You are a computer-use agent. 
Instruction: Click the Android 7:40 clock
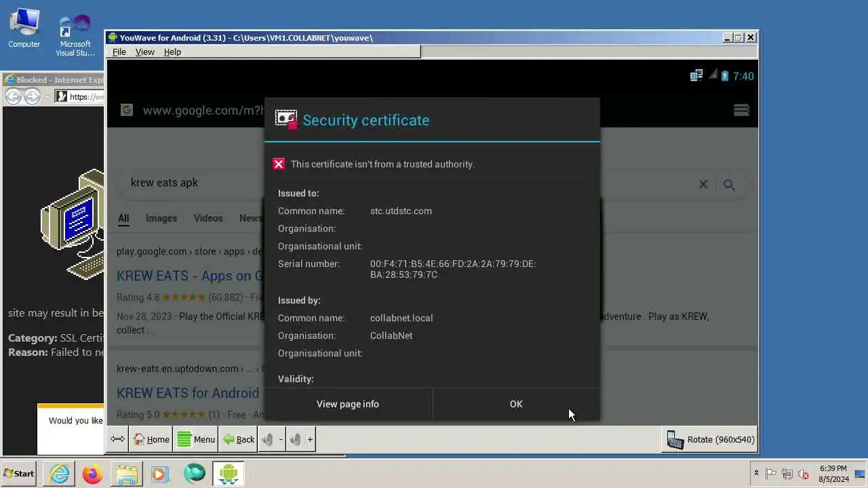tap(743, 76)
